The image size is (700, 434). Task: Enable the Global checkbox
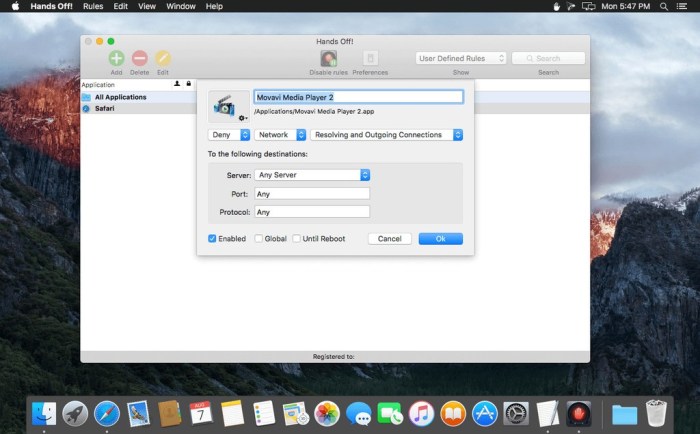[x=259, y=239]
